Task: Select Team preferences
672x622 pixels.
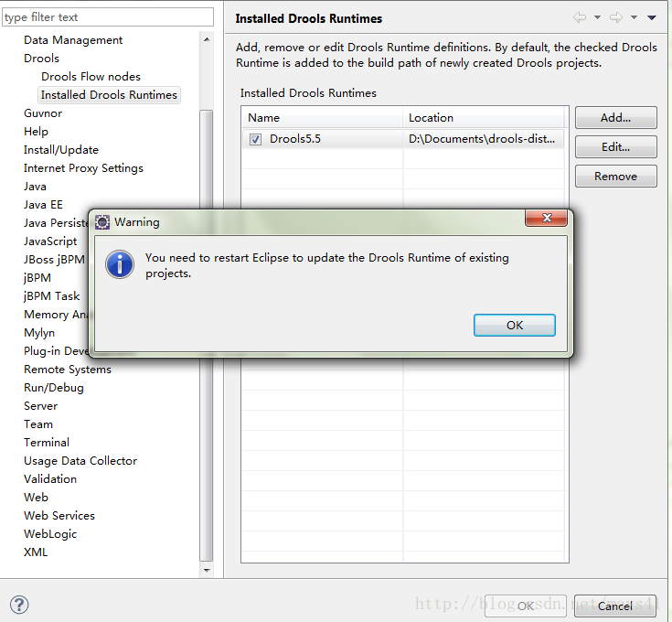Action: 38,424
